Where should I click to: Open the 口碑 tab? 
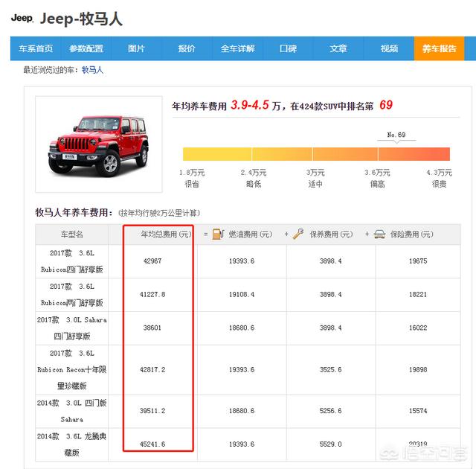tap(288, 48)
